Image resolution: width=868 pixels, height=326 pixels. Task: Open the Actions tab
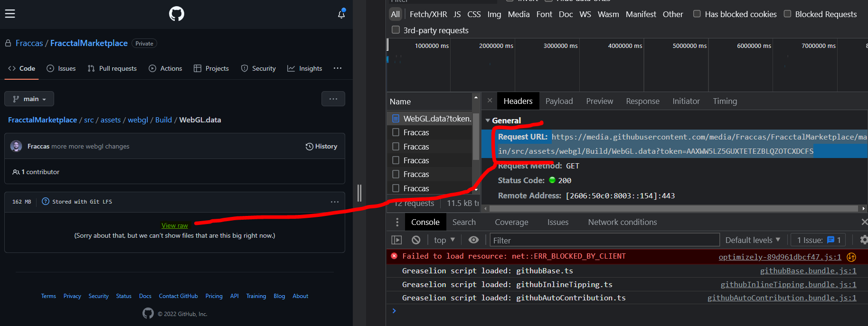165,68
